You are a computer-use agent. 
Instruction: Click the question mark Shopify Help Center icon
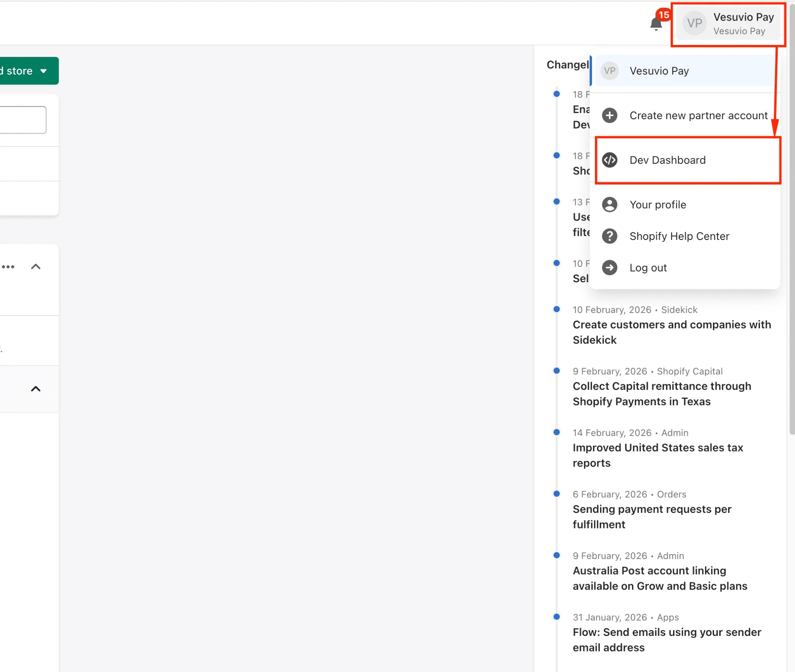pos(609,236)
